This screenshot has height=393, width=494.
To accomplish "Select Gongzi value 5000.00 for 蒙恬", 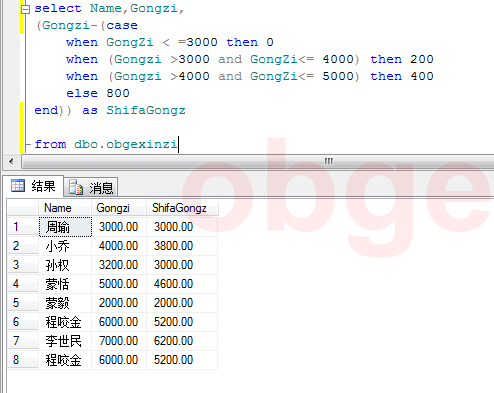I will click(119, 284).
